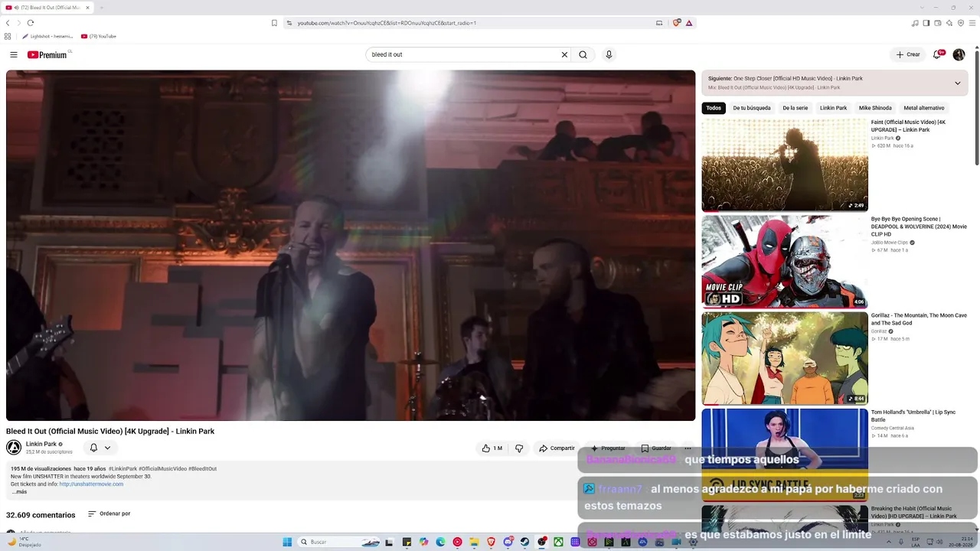Open the Windows Start menu
This screenshot has width=980, height=551.
pos(287,542)
